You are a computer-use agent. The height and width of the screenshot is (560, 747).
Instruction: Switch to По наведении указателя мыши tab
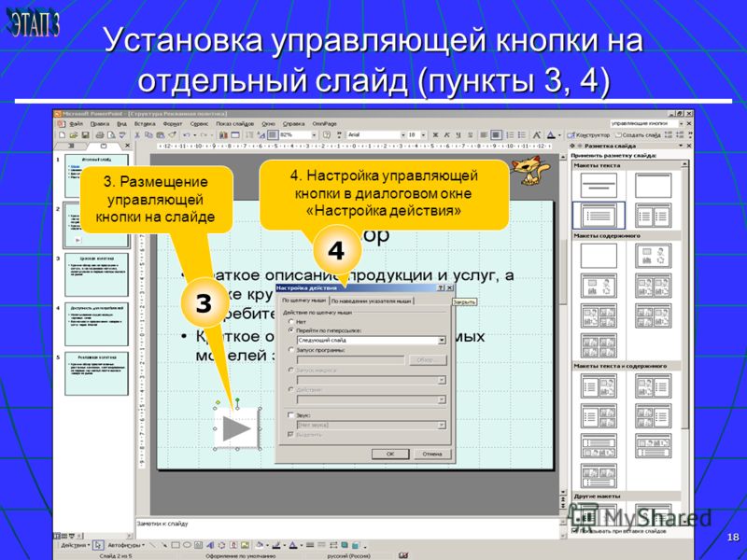click(372, 301)
